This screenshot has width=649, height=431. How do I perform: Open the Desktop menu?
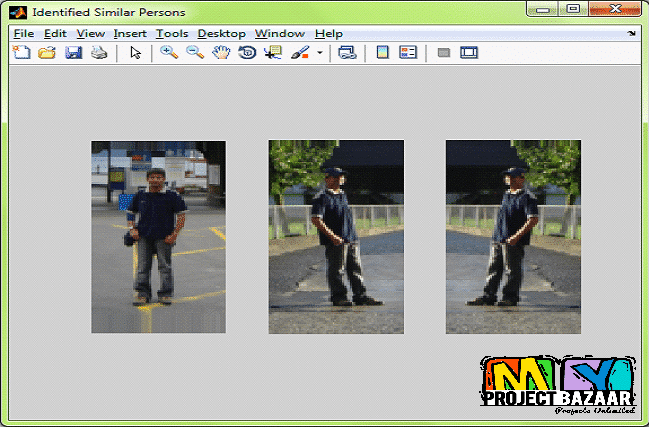tap(221, 33)
